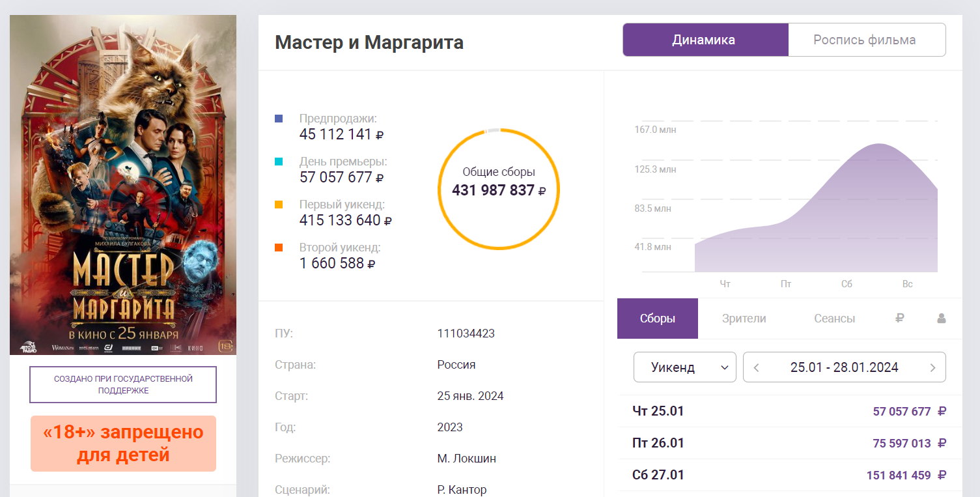Switch to person icon tab

[x=941, y=319]
